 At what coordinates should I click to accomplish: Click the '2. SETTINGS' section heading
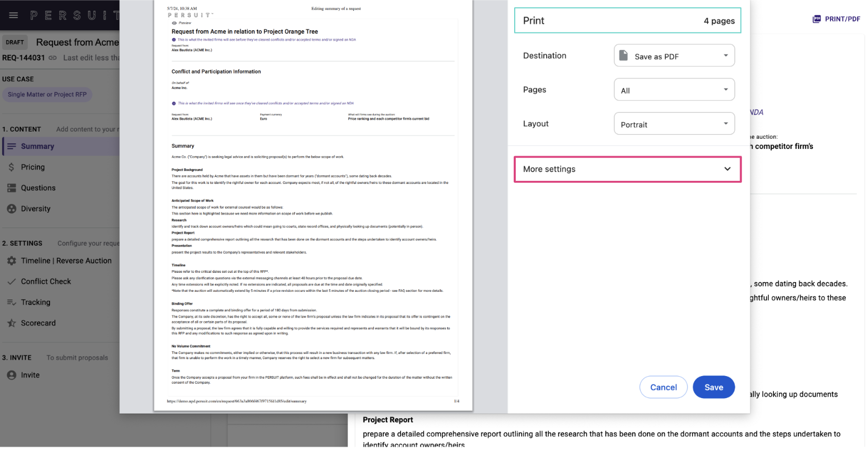pyautogui.click(x=22, y=244)
